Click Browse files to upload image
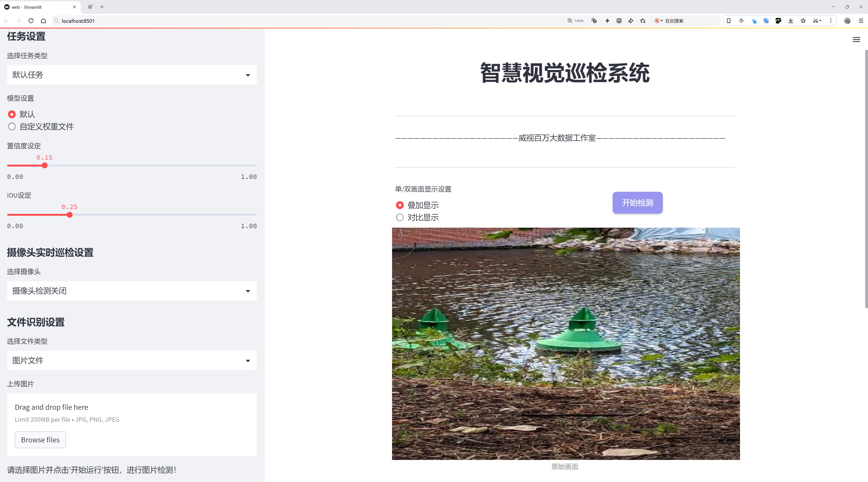868x482 pixels. [40, 440]
